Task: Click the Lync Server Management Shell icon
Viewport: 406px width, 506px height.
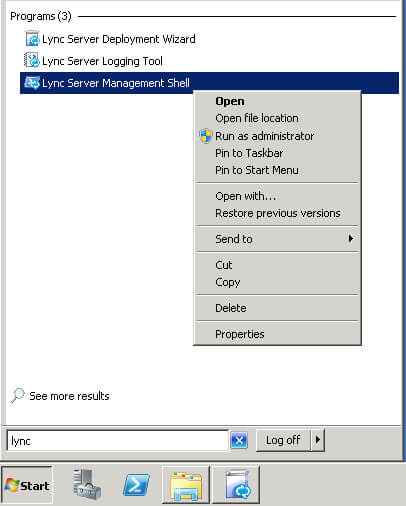Action: coord(32,83)
